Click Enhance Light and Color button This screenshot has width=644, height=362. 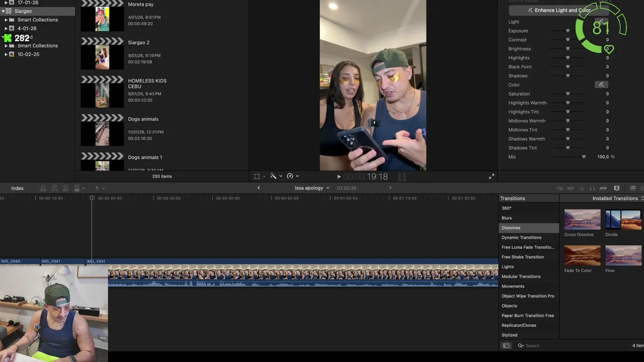(558, 10)
